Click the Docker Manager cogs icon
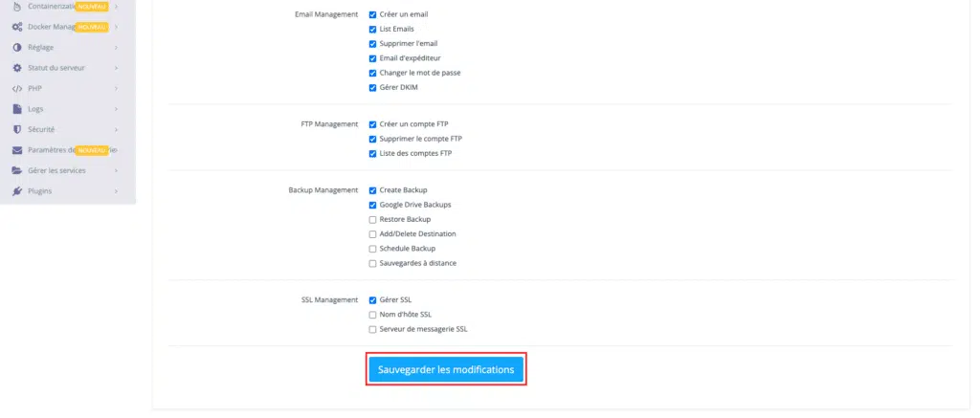The width and height of the screenshot is (980, 418). tap(17, 27)
